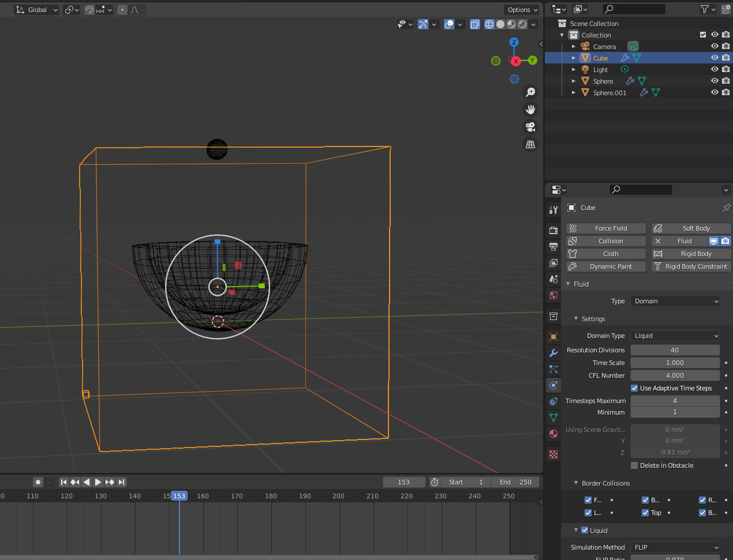The image size is (733, 560).
Task: Toggle snapping magnet in viewport header
Action: pos(89,10)
